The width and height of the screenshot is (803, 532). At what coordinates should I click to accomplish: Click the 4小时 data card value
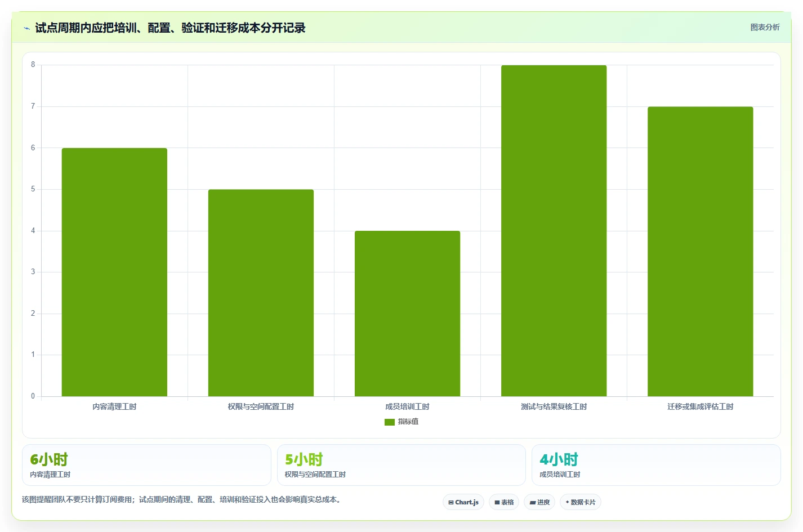[559, 459]
